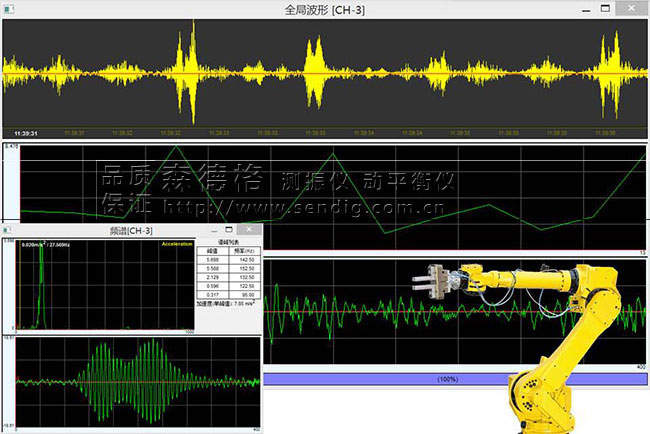Click the bold 11:39:31 start timestamp

point(26,132)
